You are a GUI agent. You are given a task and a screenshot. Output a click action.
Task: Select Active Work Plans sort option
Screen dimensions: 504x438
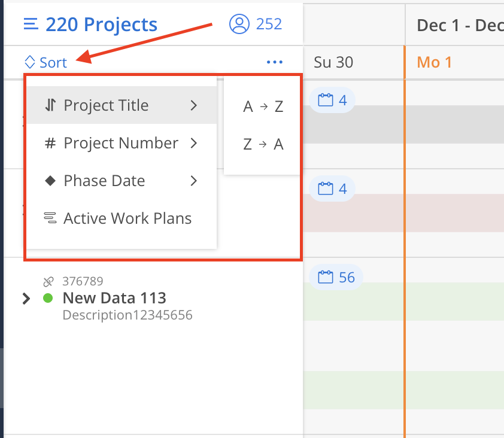pyautogui.click(x=127, y=218)
